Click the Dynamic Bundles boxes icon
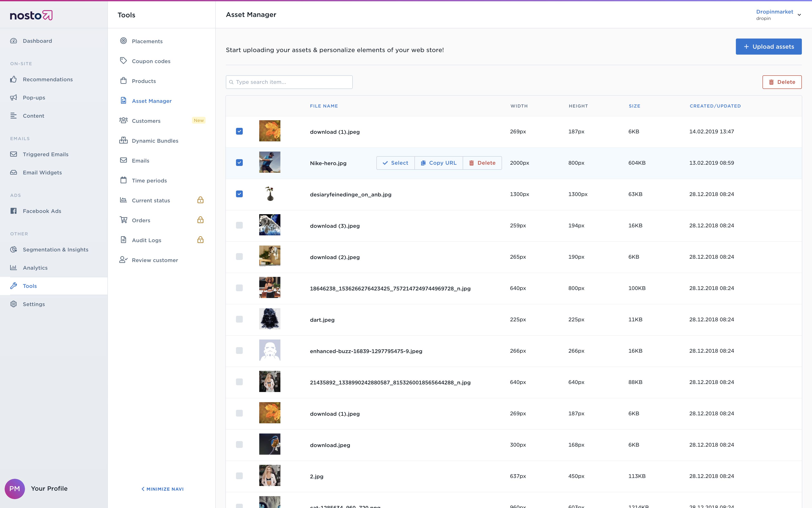 tap(123, 140)
